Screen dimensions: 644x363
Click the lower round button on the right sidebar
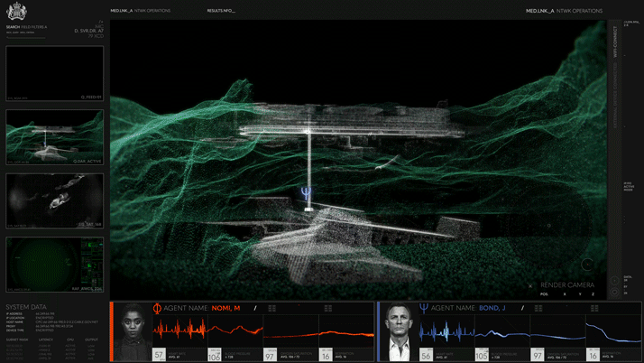(615, 293)
